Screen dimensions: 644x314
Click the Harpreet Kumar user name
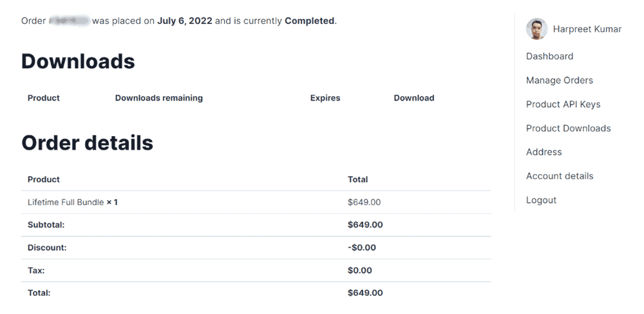[587, 29]
